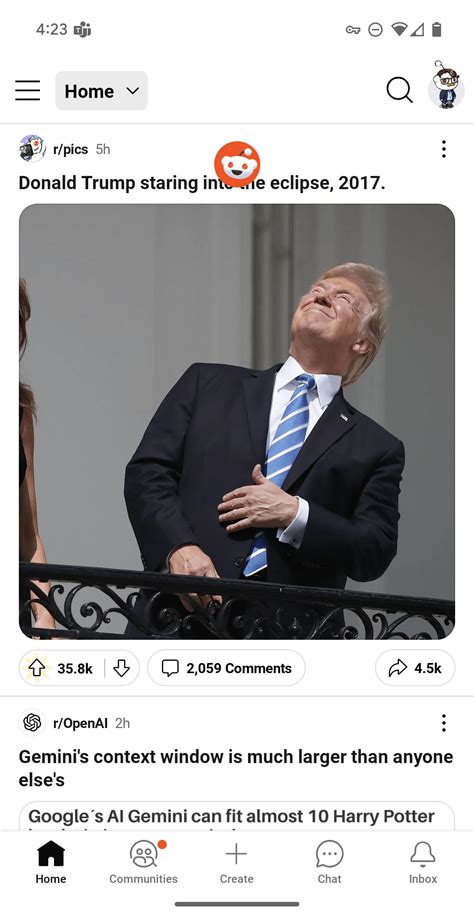The height and width of the screenshot is (918, 474).
Task: Open the Gemini context window post title
Action: [x=236, y=768]
